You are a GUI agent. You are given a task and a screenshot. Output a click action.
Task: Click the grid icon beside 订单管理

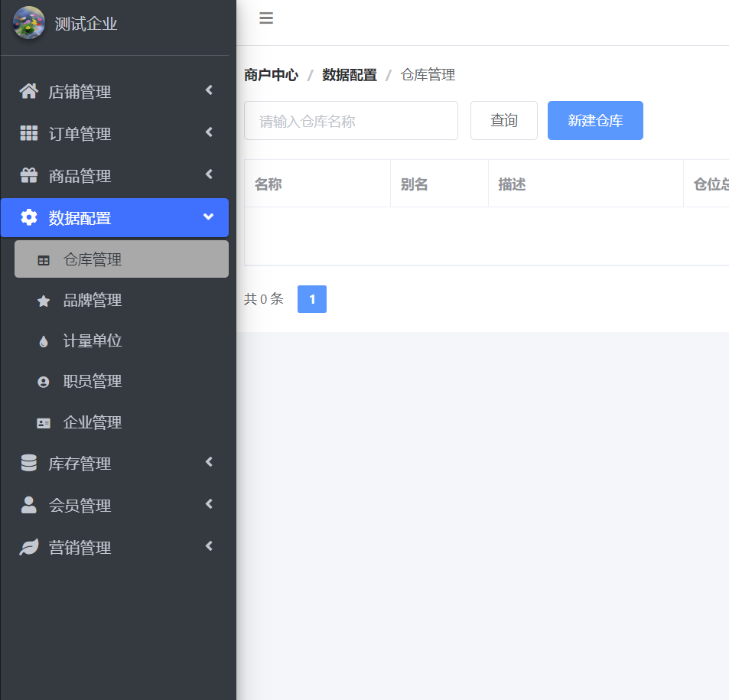[x=28, y=134]
